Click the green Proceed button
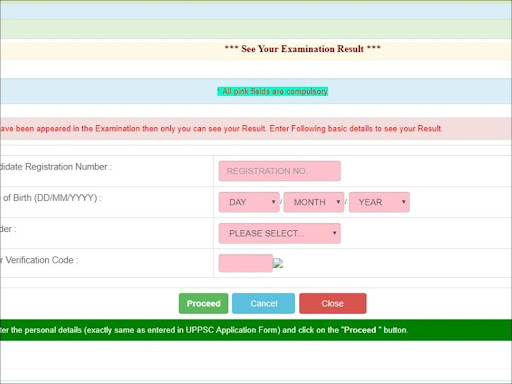Screen dimensions: 512x384 [x=203, y=303]
